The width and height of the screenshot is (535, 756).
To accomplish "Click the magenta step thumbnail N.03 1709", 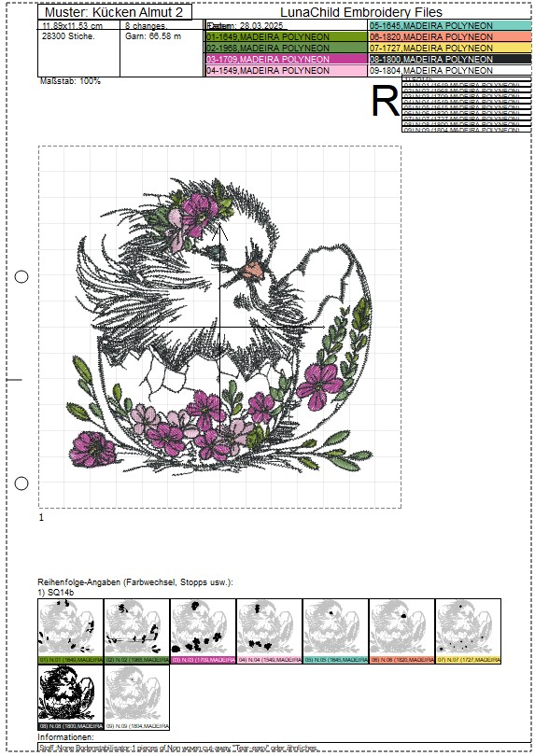I will click(x=204, y=631).
